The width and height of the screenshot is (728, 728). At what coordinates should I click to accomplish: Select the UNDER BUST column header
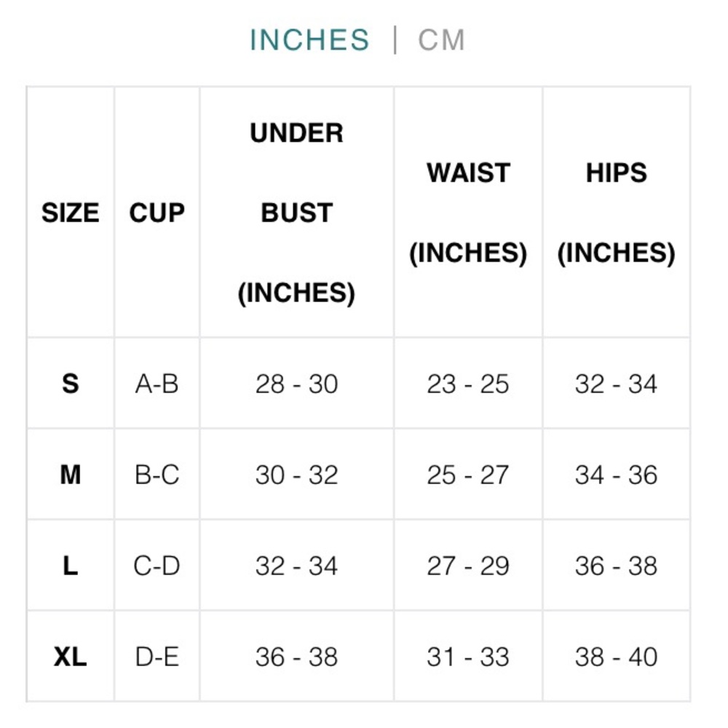click(x=297, y=213)
